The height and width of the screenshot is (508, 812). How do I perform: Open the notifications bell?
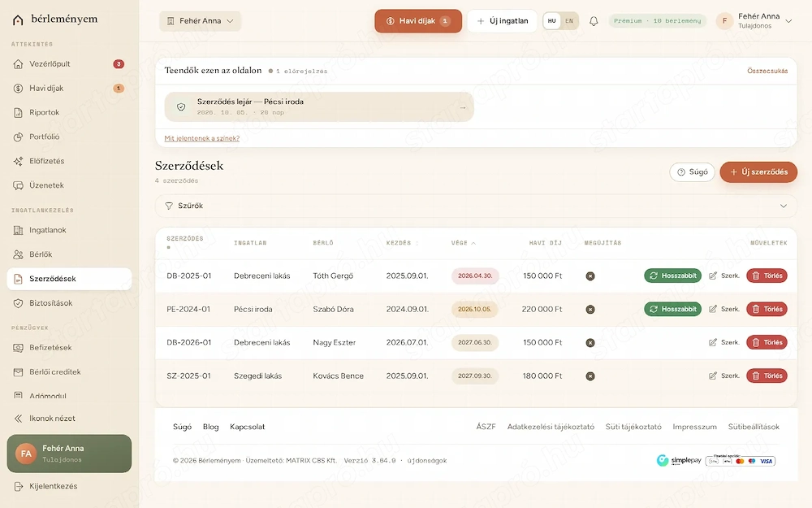pyautogui.click(x=594, y=21)
